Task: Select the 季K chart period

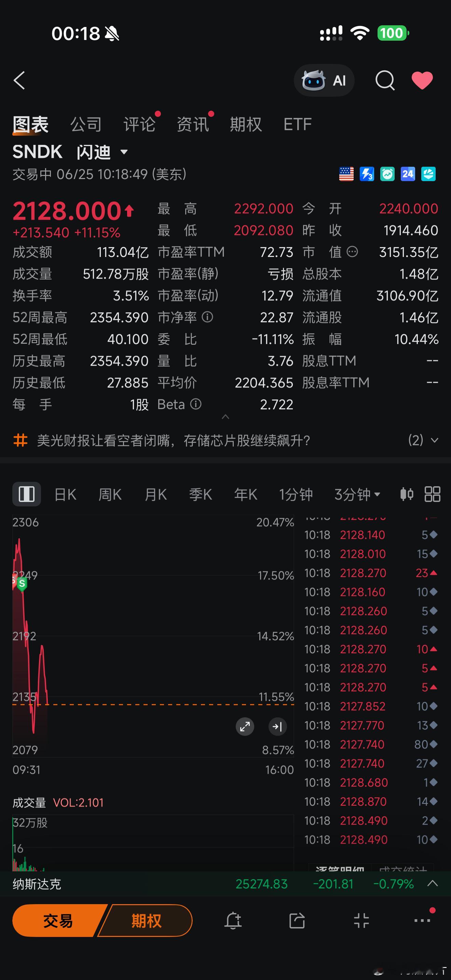Action: pos(201,494)
